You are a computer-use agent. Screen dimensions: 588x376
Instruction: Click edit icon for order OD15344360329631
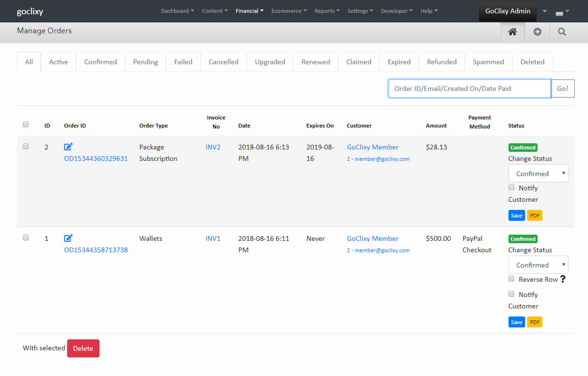click(68, 147)
